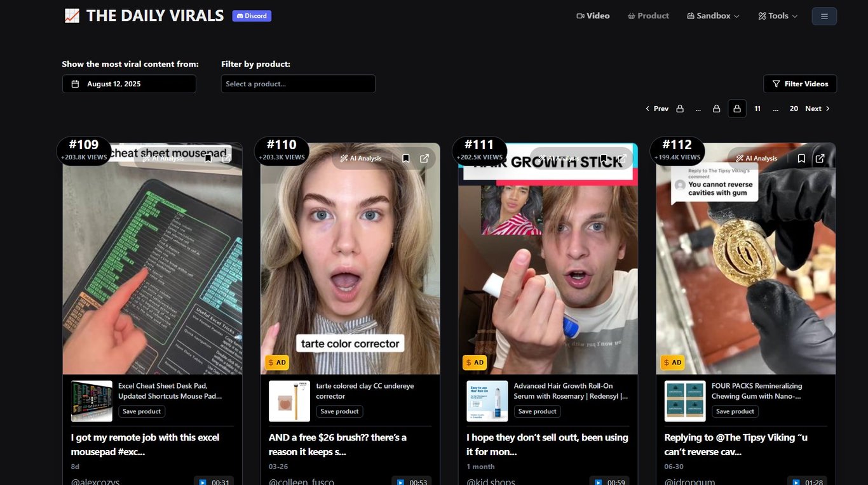Open video #110 in external link
The height and width of the screenshot is (485, 868).
[424, 158]
